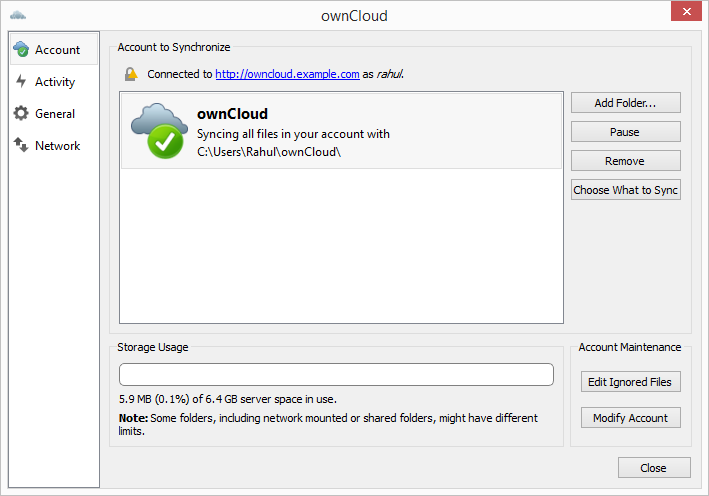The width and height of the screenshot is (709, 496).
Task: Open Choose What to Sync
Action: point(625,190)
